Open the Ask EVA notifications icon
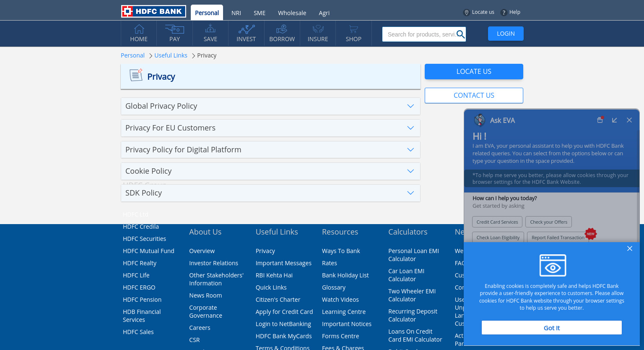This screenshot has height=350, width=644. pos(600,120)
